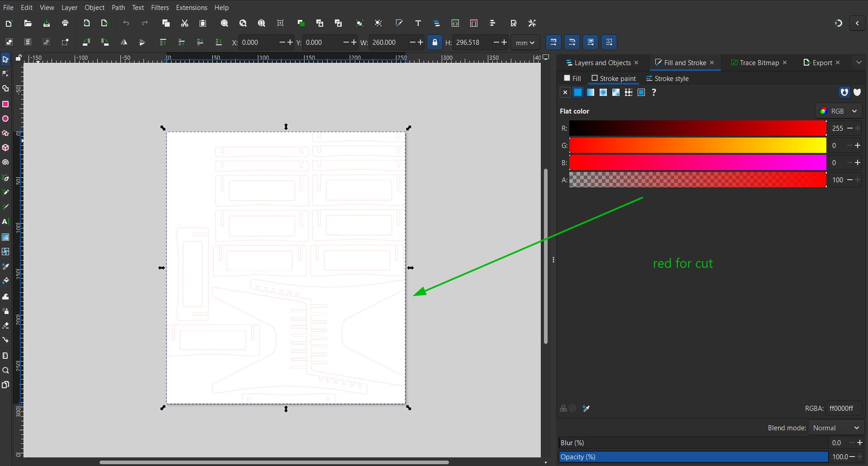Click the color picker eyedropper icon
Viewport: 868px width, 466px height.
586,409
